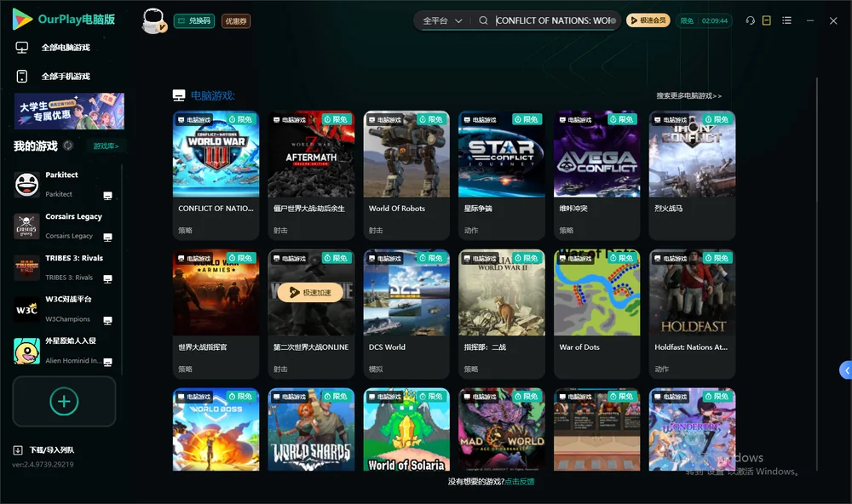Click the PC icon on Corsairs Legacy row
852x504 pixels.
pos(107,238)
